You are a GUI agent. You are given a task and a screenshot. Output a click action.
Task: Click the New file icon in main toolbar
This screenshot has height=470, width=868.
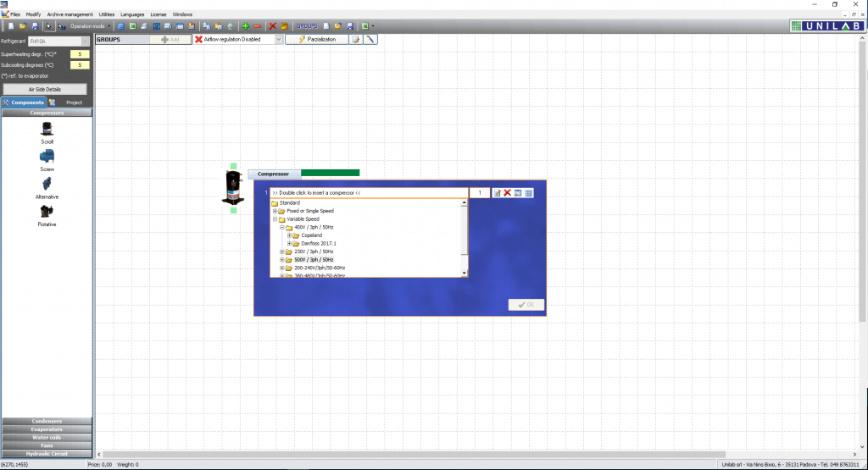tap(11, 26)
